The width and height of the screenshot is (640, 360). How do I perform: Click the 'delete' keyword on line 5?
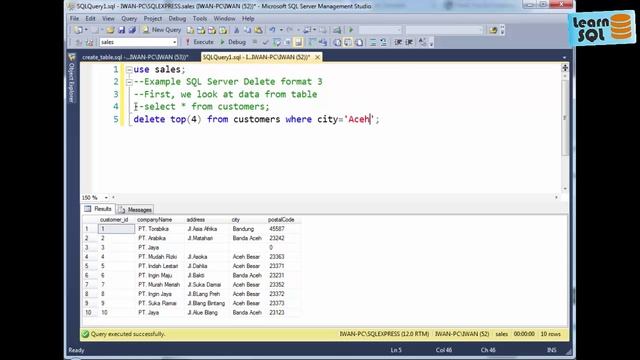coord(149,119)
